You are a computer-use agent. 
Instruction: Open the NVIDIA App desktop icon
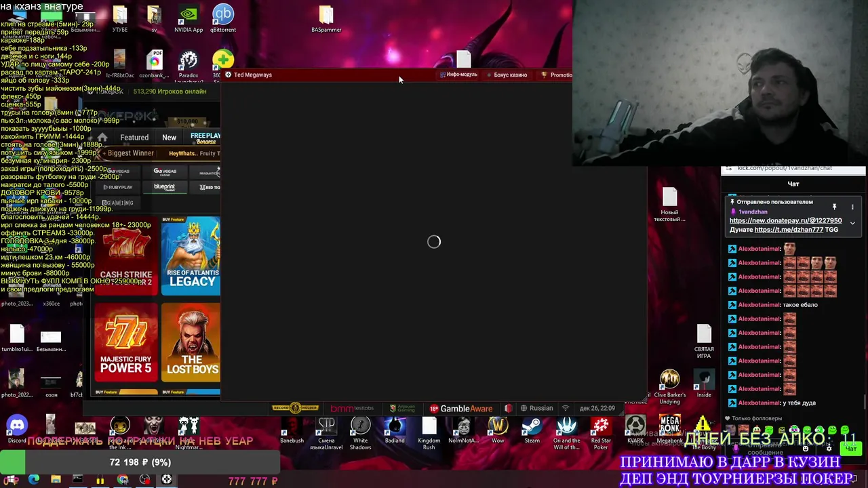189,18
